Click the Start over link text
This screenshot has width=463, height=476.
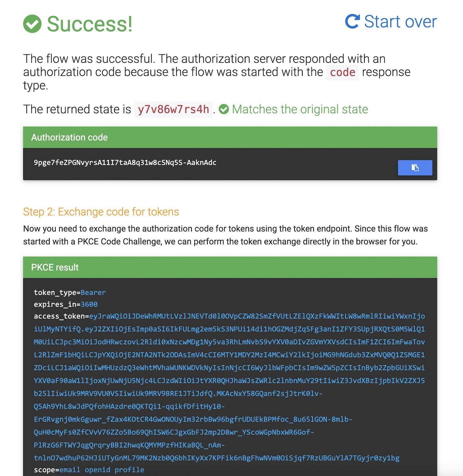400,22
